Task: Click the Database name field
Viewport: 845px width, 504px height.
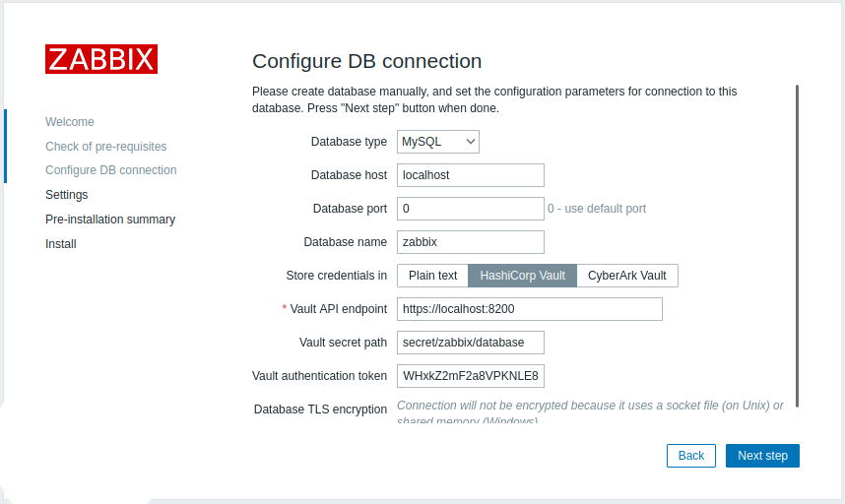Action: tap(471, 242)
